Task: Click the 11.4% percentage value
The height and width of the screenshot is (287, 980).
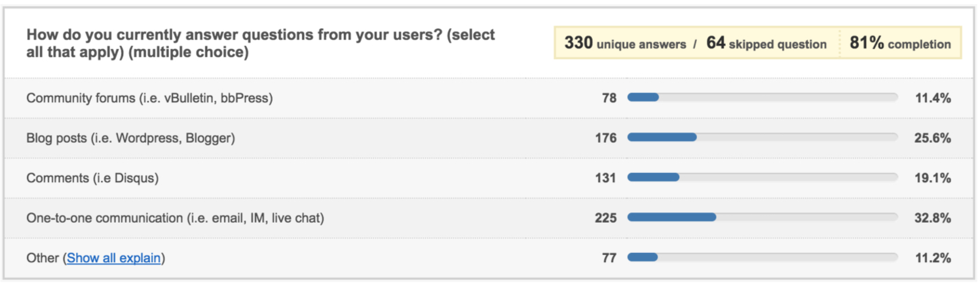Action: tap(933, 98)
